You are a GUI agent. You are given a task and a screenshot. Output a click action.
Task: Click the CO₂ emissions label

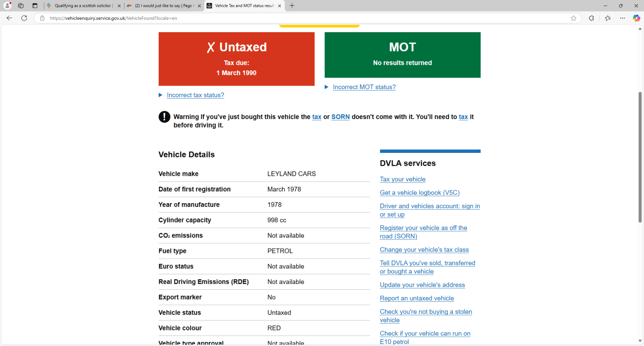click(181, 236)
